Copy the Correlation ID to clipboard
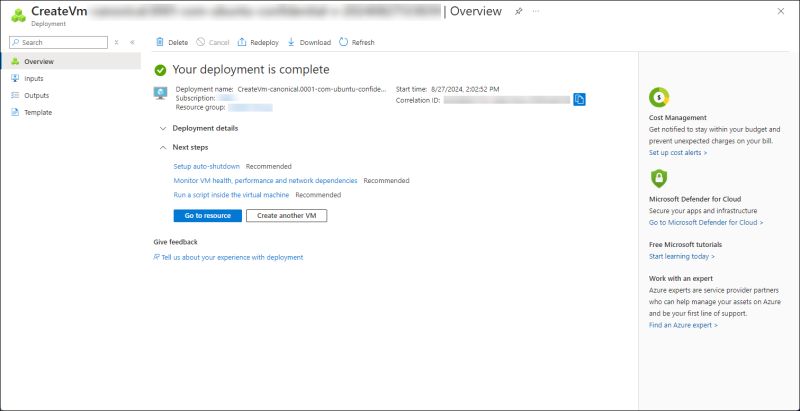The image size is (800, 411). click(x=579, y=99)
